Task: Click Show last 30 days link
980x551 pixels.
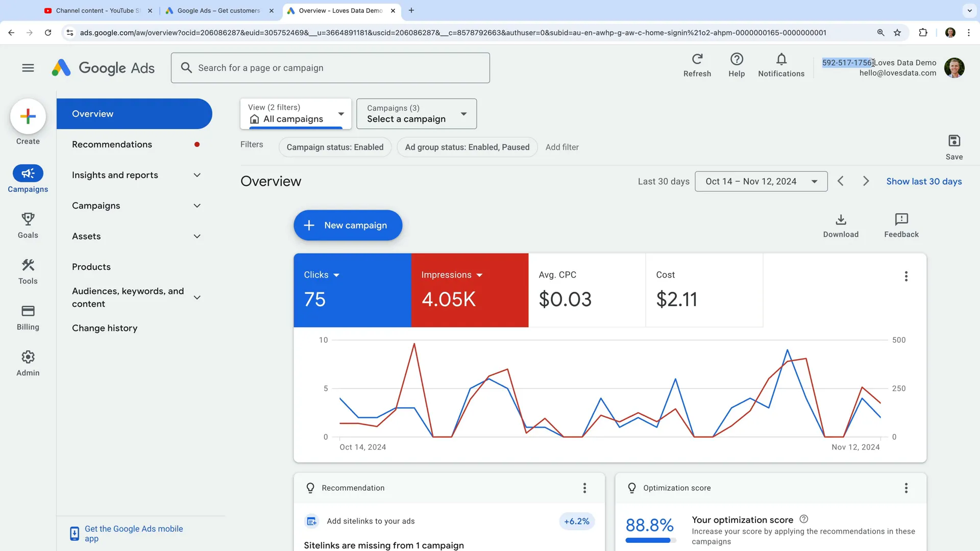Action: [924, 181]
